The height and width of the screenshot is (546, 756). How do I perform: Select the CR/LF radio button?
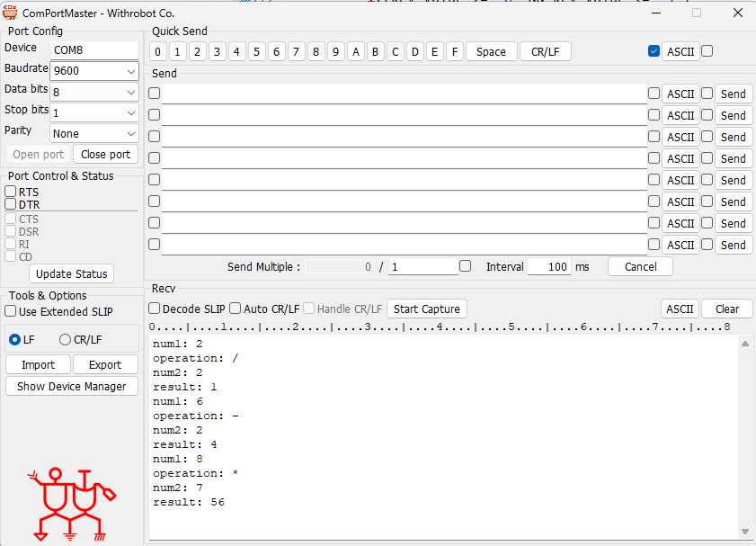(x=65, y=339)
